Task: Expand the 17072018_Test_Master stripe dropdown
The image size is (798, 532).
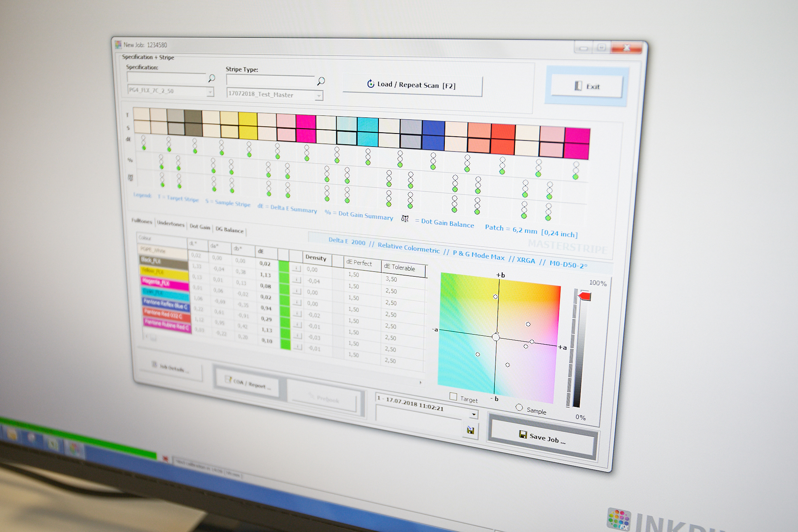Action: (319, 96)
